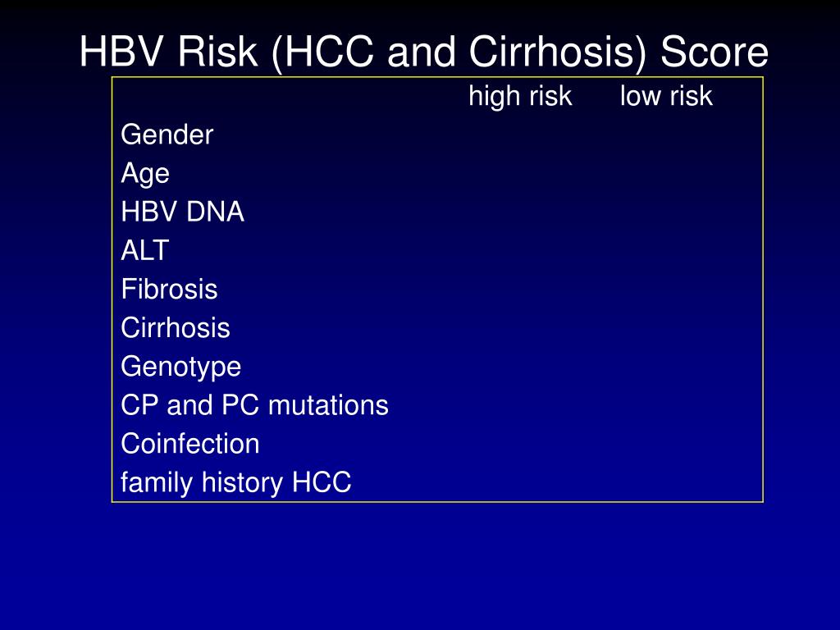
Task: Select the HBV DNA row text
Action: pyautogui.click(x=183, y=212)
